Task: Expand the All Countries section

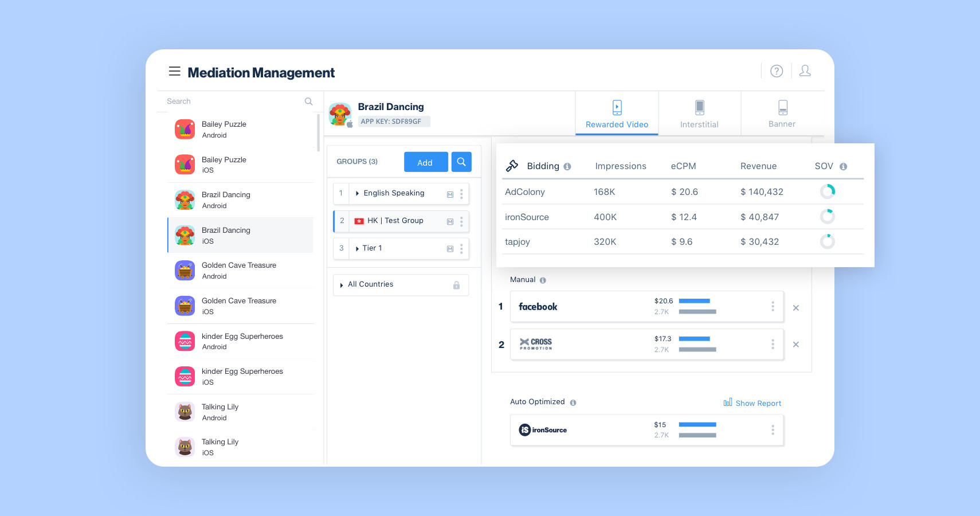Action: 341,284
